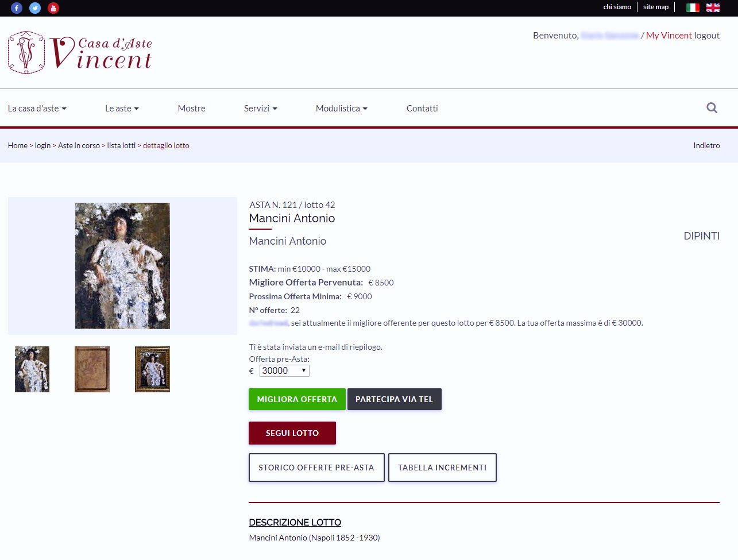Click the DIPINTI category label
The height and width of the screenshot is (560, 738).
[x=701, y=236]
